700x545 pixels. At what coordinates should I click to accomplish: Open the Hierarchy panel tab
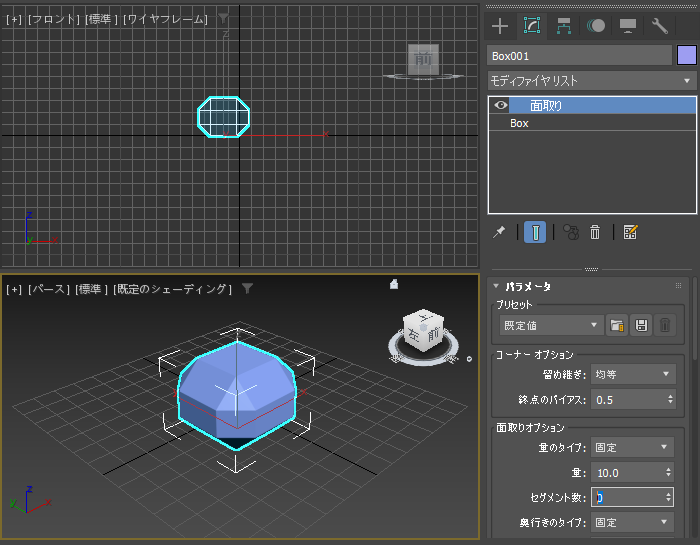(564, 26)
